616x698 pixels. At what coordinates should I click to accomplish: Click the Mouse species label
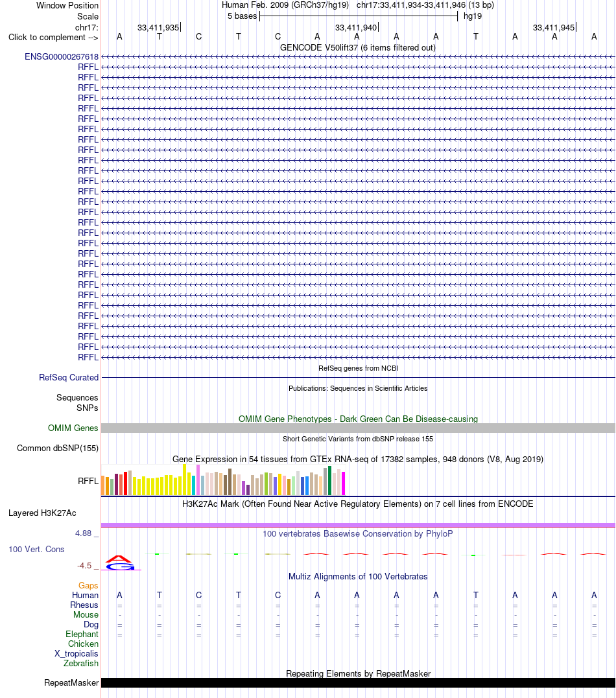(86, 615)
